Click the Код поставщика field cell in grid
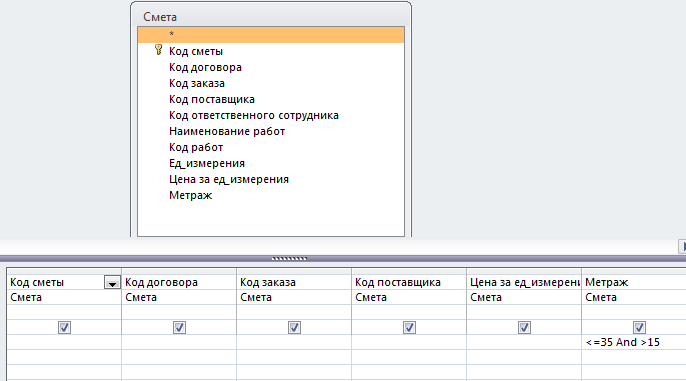 pos(409,282)
